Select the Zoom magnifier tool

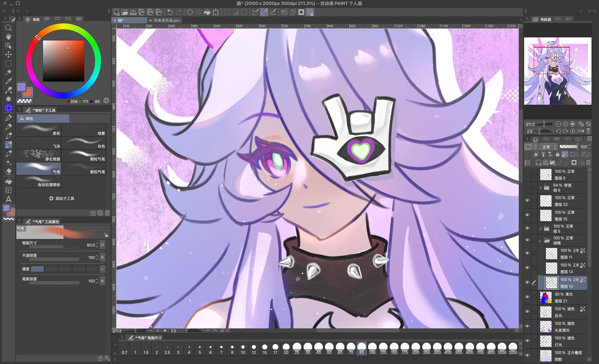[x=9, y=28]
